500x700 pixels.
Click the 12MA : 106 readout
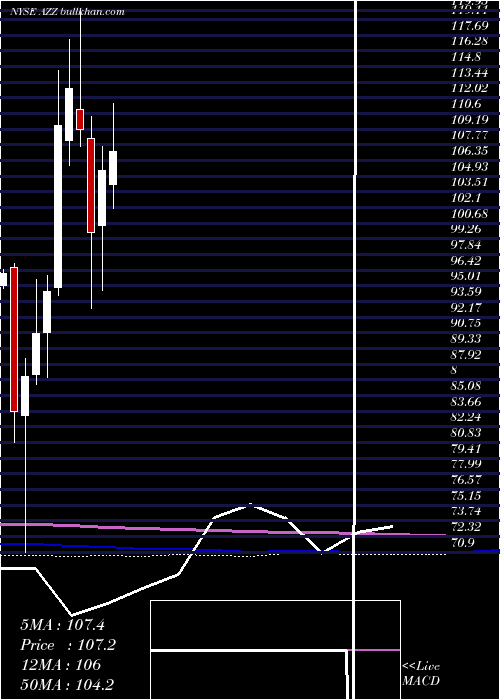coord(60,664)
